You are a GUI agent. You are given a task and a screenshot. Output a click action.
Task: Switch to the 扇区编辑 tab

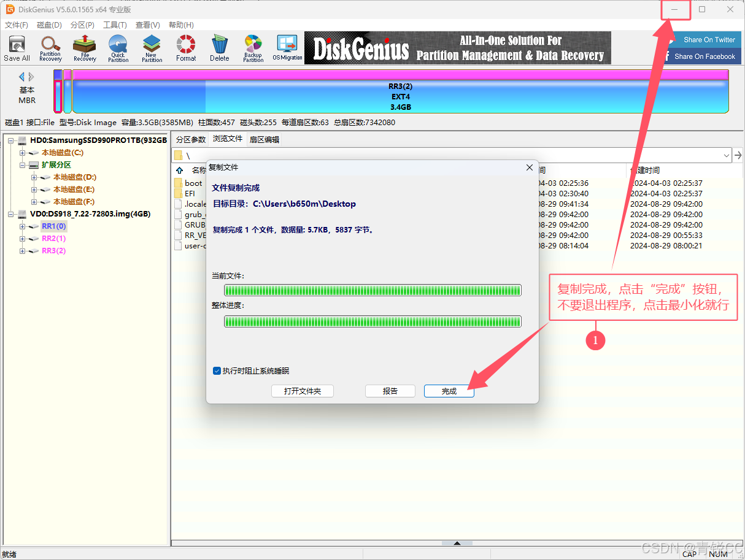click(x=264, y=139)
